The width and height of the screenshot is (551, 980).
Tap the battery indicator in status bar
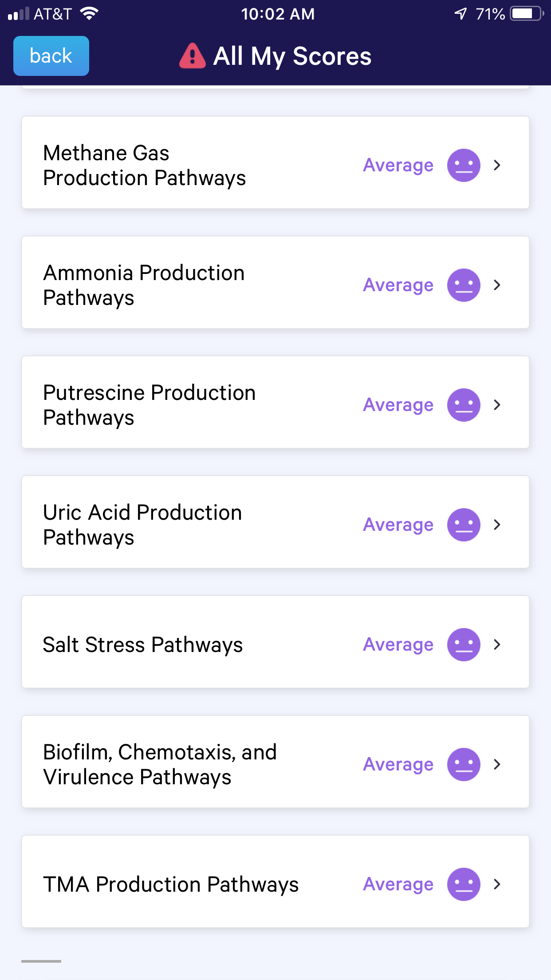pos(527,14)
